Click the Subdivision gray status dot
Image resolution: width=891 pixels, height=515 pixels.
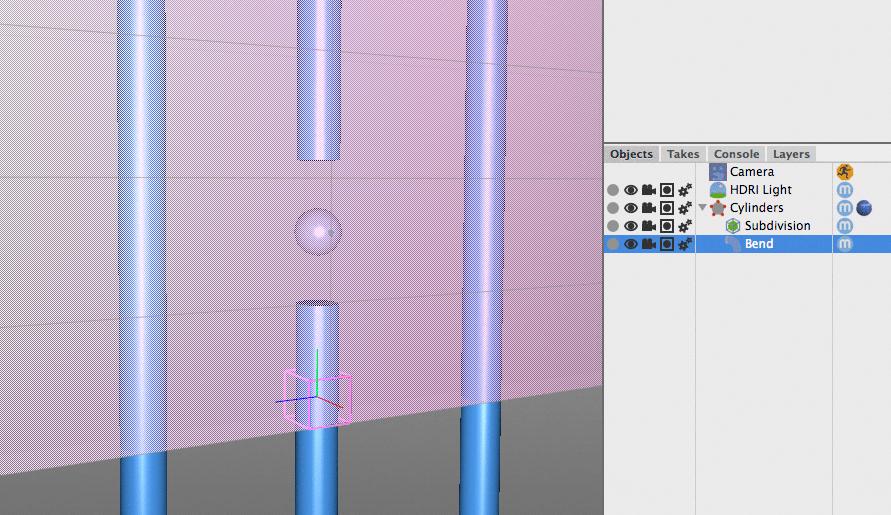point(613,226)
